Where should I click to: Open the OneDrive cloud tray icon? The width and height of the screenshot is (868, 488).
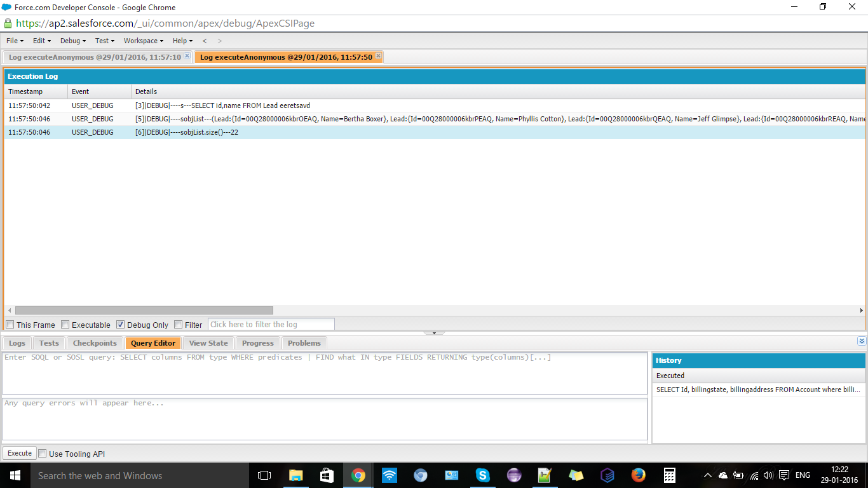click(x=723, y=475)
